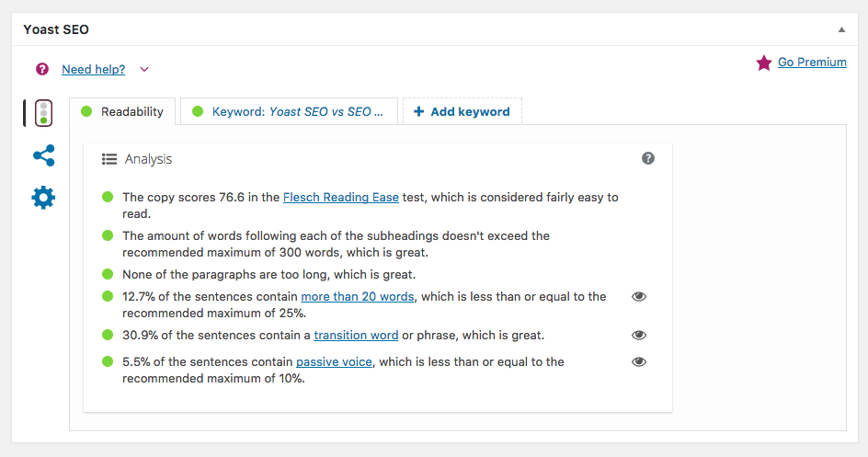Switch to the Keyword: Yoast SEO vs SEO tab
Image resolution: width=868 pixels, height=457 pixels.
(289, 112)
